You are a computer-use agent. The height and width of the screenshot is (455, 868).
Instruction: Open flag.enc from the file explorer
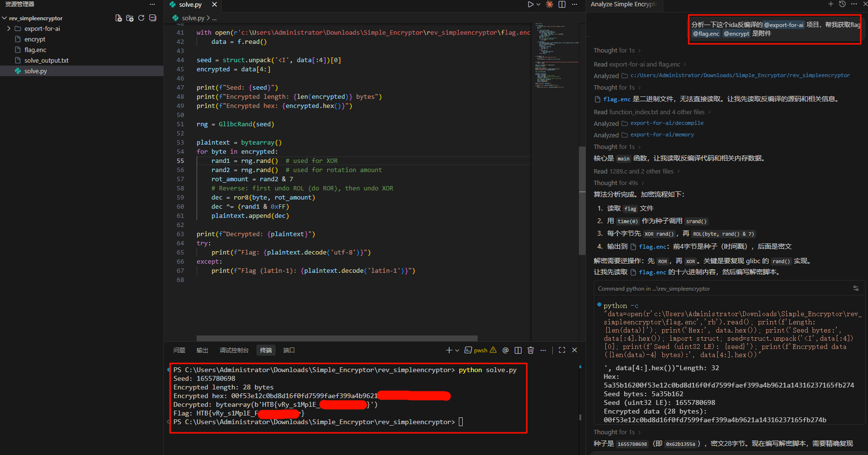click(35, 50)
